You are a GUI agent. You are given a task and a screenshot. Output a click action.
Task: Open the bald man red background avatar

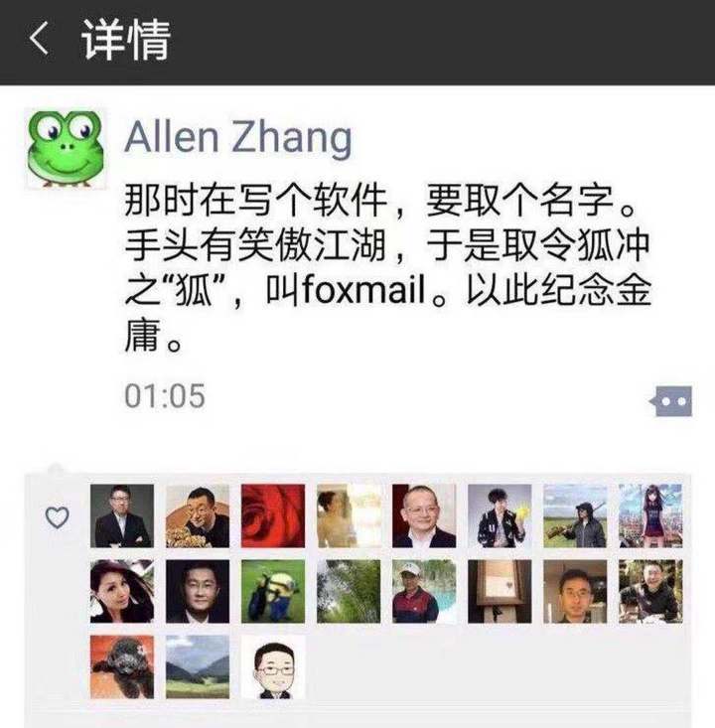[x=424, y=515]
